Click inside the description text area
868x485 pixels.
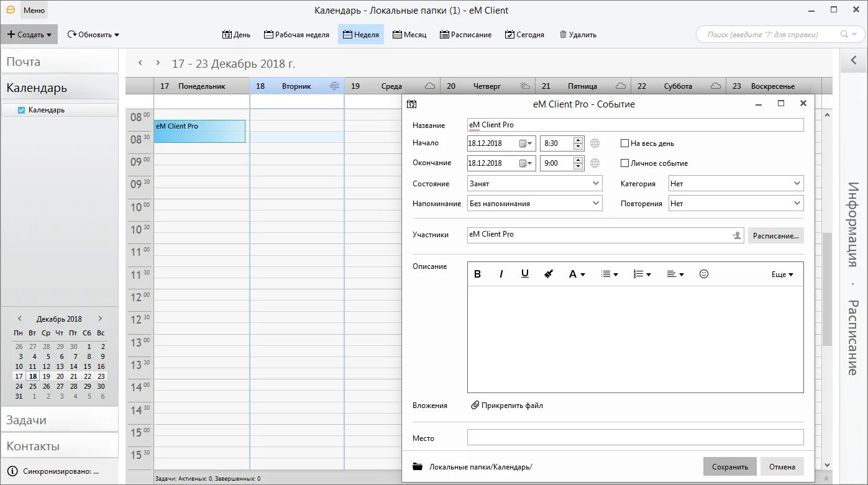coord(635,339)
